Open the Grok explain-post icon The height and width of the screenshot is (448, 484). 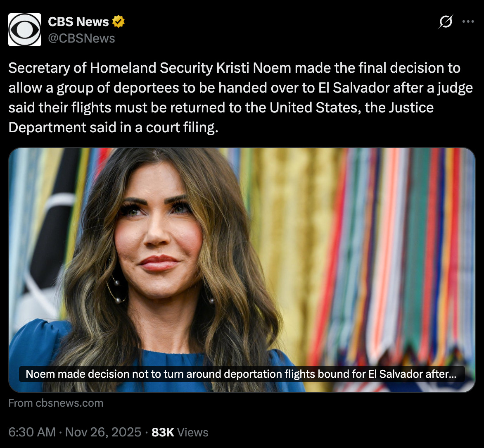446,21
